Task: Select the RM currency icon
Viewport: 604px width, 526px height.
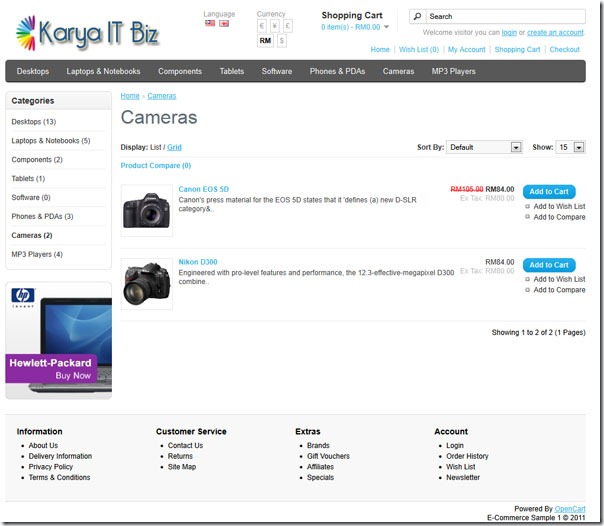Action: [x=265, y=41]
